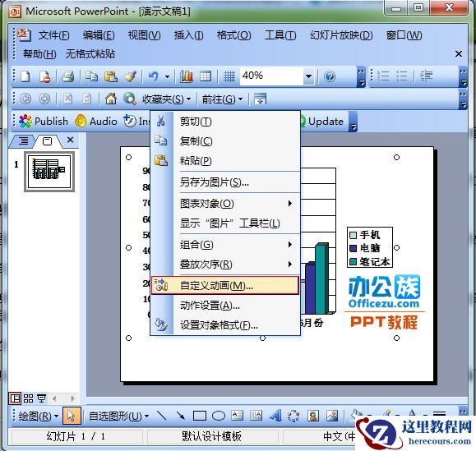Choose Save as Picture (另存为图片)
The height and width of the screenshot is (451, 476).
point(224,182)
